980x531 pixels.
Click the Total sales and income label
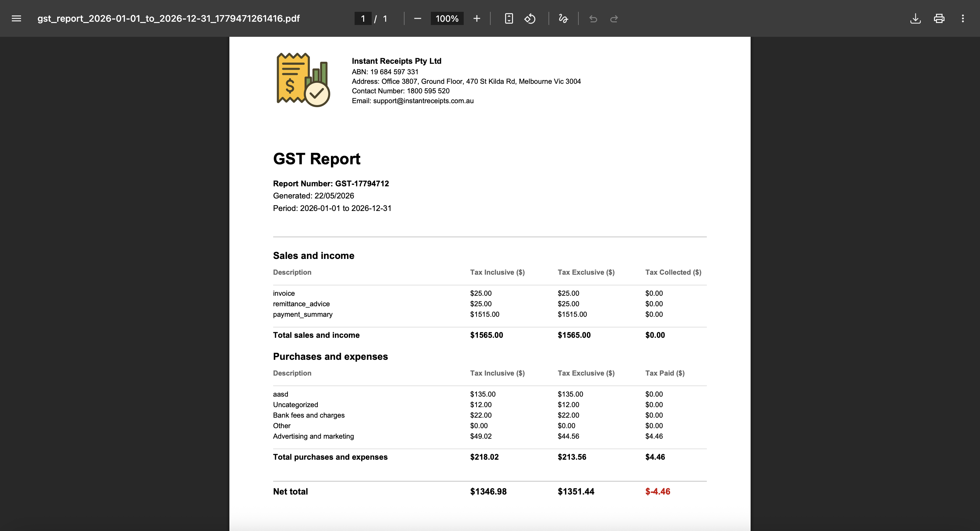pos(316,335)
